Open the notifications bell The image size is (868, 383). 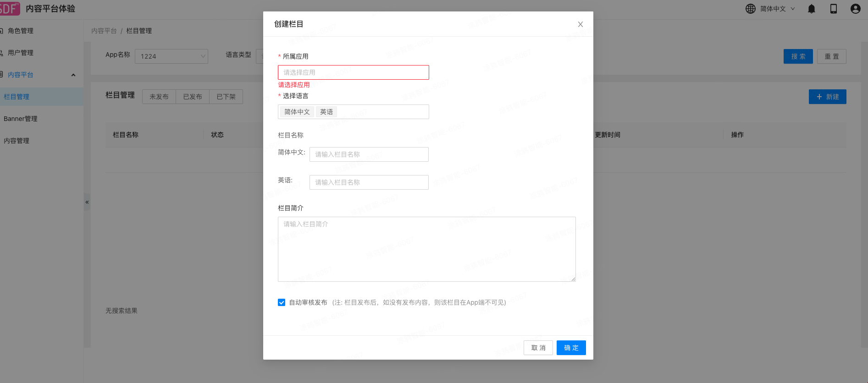click(x=811, y=9)
